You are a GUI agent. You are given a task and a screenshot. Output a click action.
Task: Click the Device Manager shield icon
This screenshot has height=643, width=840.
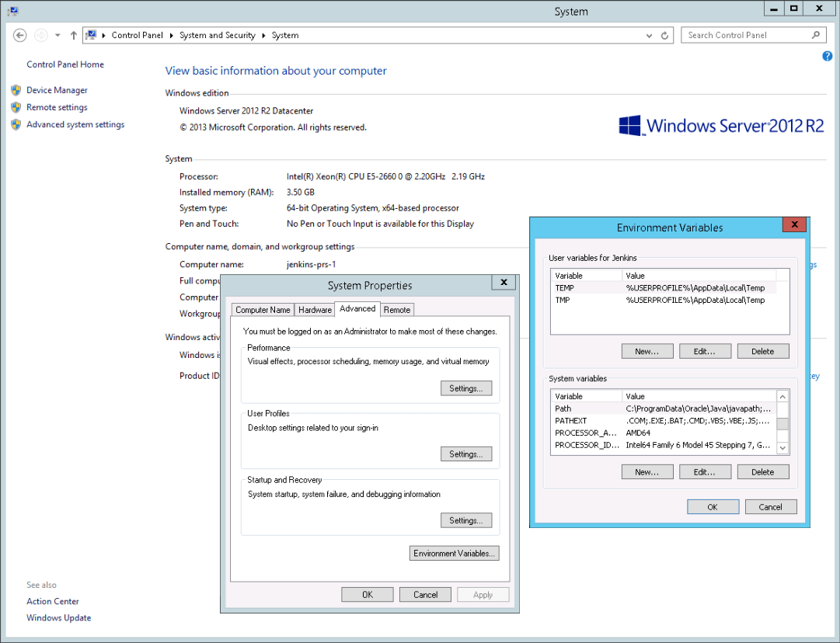click(16, 90)
